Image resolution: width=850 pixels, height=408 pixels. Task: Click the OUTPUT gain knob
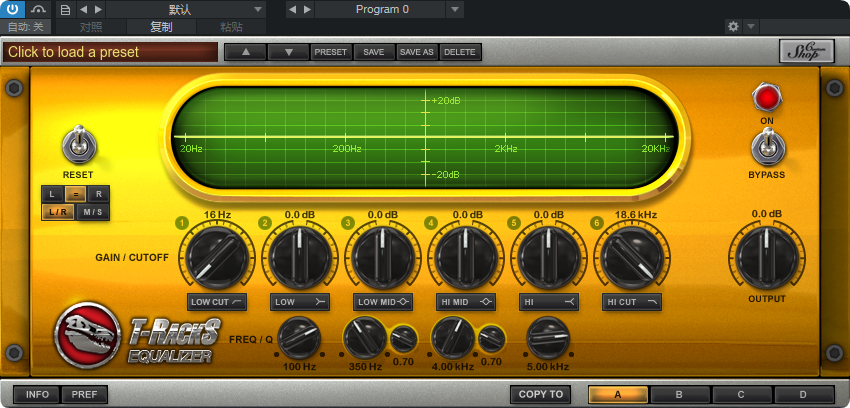pyautogui.click(x=767, y=257)
